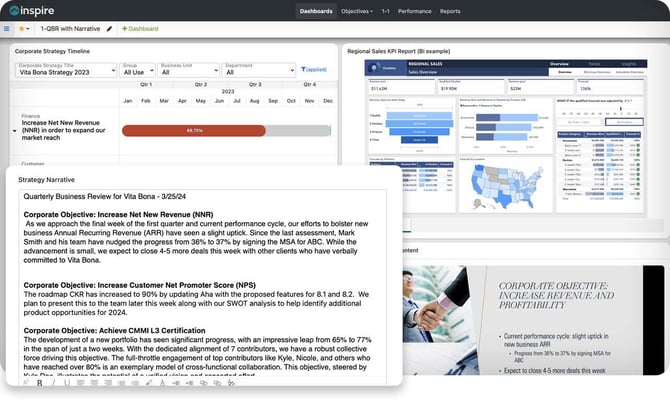Open the hamburger menu icon
Image resolution: width=670 pixels, height=417 pixels.
coord(7,29)
